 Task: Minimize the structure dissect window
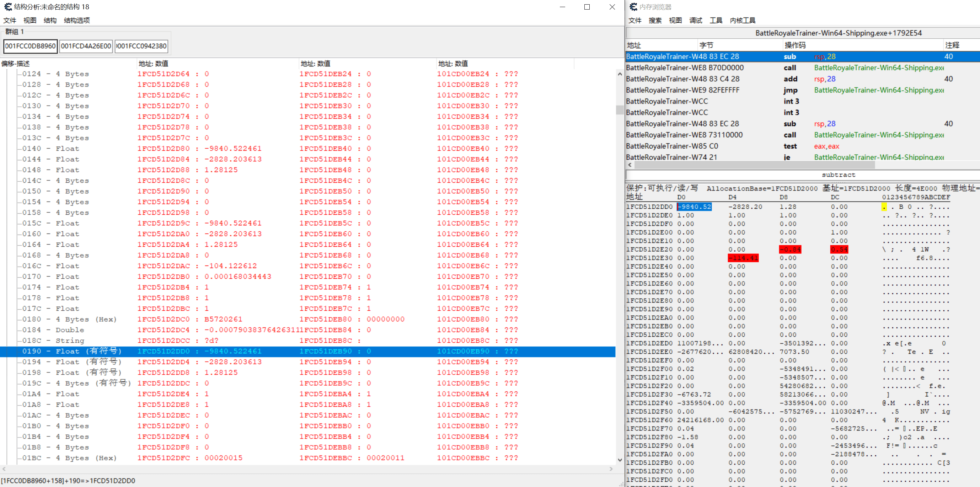pyautogui.click(x=562, y=7)
